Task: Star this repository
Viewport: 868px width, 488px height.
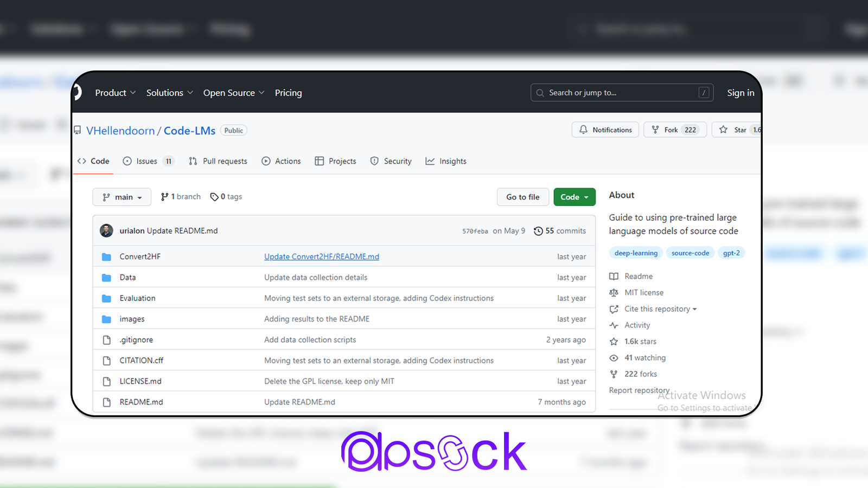Action: click(x=736, y=130)
